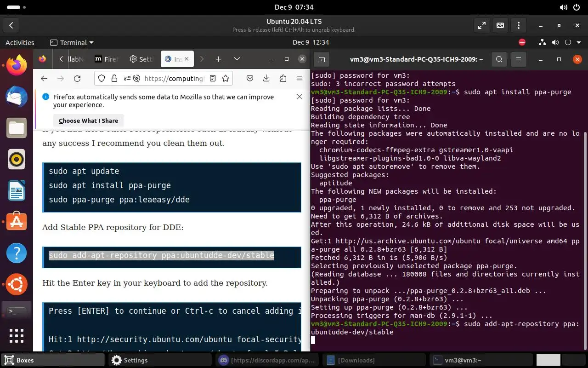Screen dimensions: 588x368
Task: Switch to the Firefox Settings tab
Action: click(x=141, y=59)
